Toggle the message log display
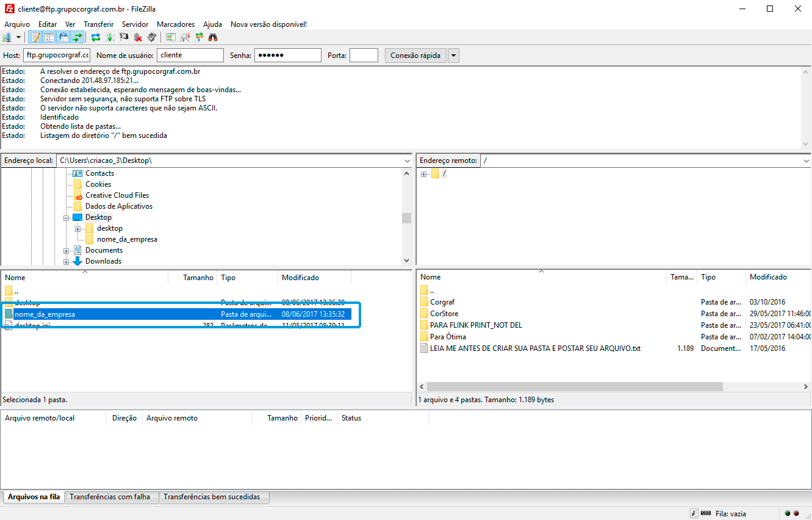Viewport: 812px width, 520px height. coord(35,37)
